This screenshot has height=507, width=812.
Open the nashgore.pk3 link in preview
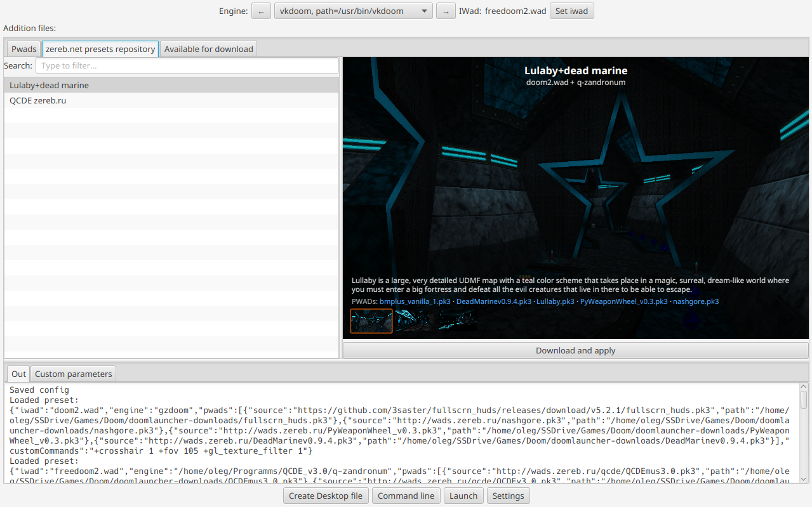tap(696, 301)
